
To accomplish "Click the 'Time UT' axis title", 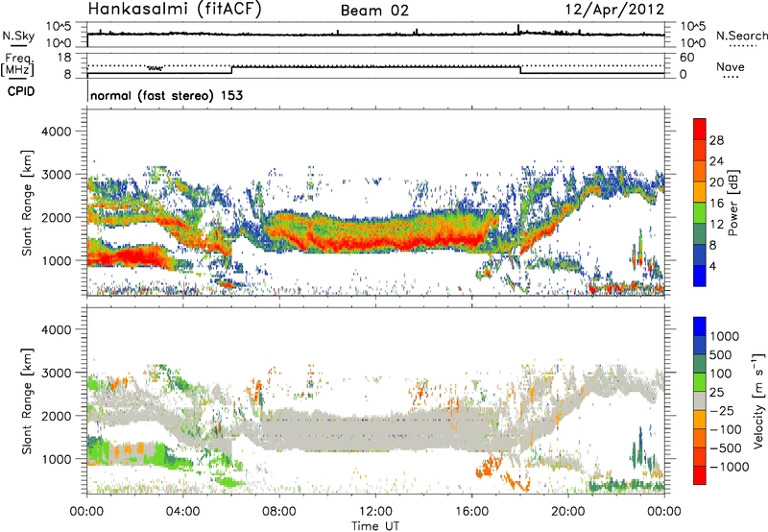I will click(x=375, y=526).
